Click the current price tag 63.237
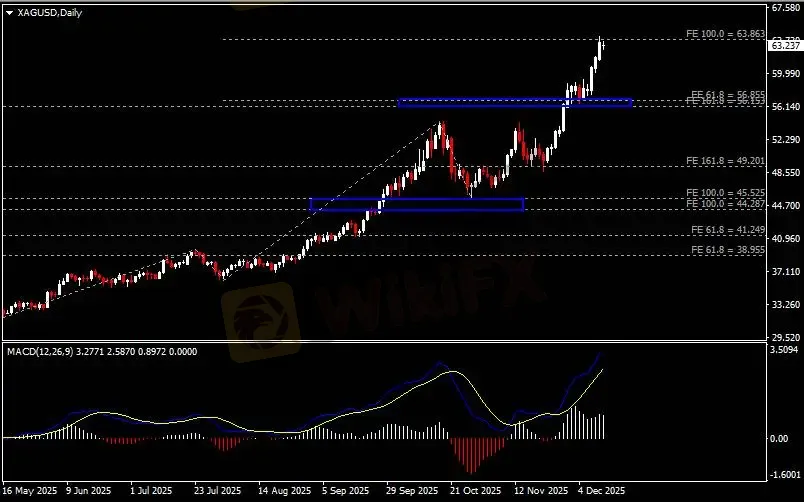This screenshot has width=804, height=502. (x=783, y=45)
